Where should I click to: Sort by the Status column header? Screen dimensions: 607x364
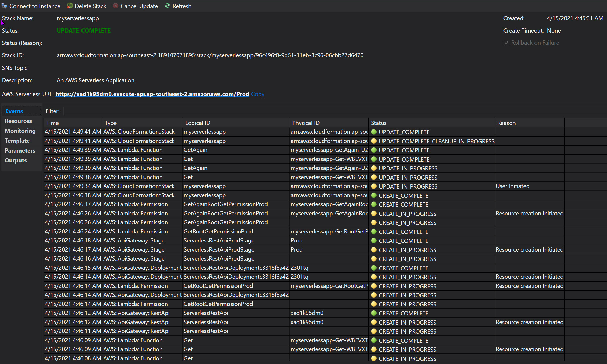[432, 123]
